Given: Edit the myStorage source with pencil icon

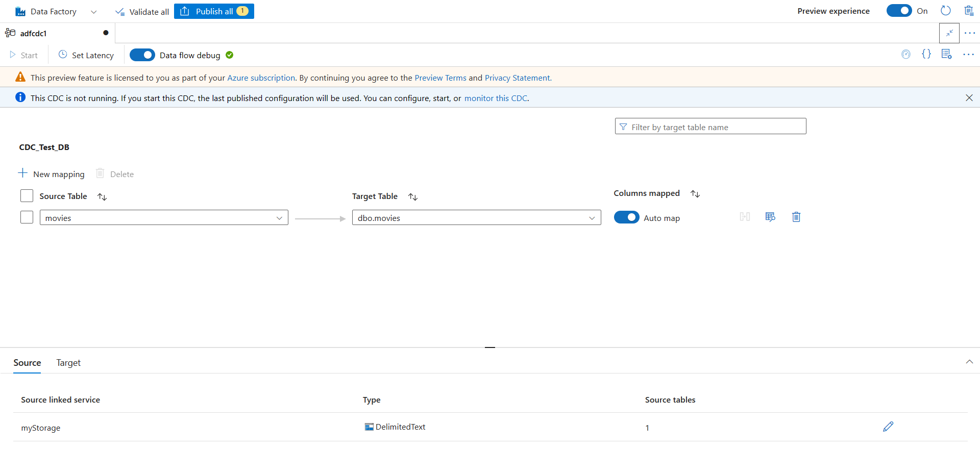Looking at the screenshot, I should [x=888, y=427].
